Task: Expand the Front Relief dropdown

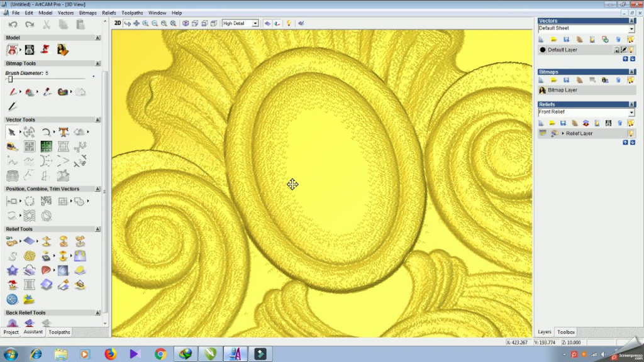Action: (x=631, y=112)
